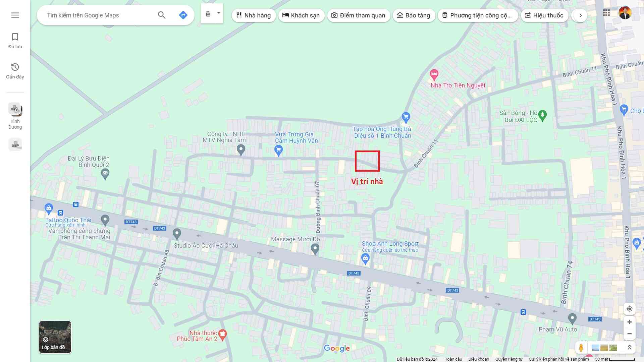This screenshot has width=644, height=362.
Task: Click the search magnifier icon
Action: (162, 15)
